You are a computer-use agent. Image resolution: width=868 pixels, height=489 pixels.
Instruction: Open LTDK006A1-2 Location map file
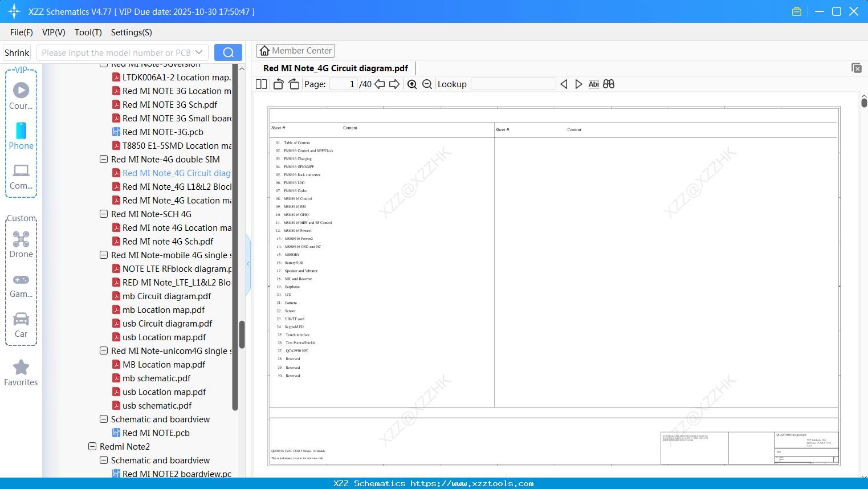pos(172,78)
